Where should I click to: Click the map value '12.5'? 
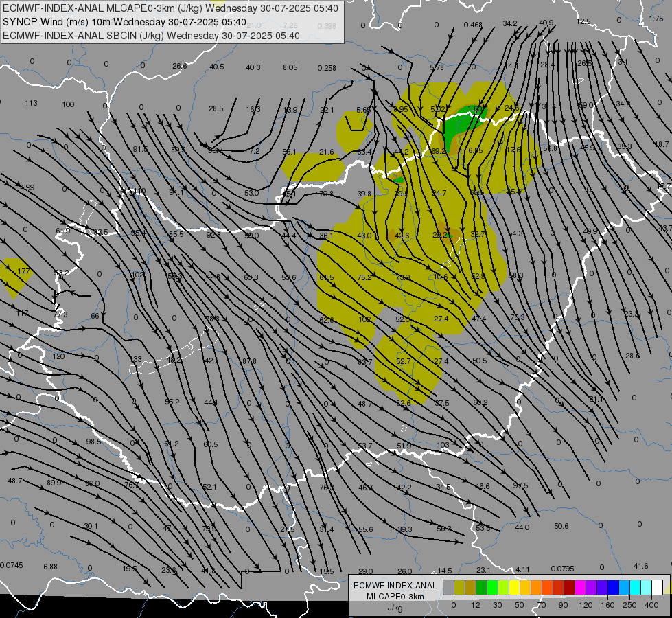tap(583, 21)
